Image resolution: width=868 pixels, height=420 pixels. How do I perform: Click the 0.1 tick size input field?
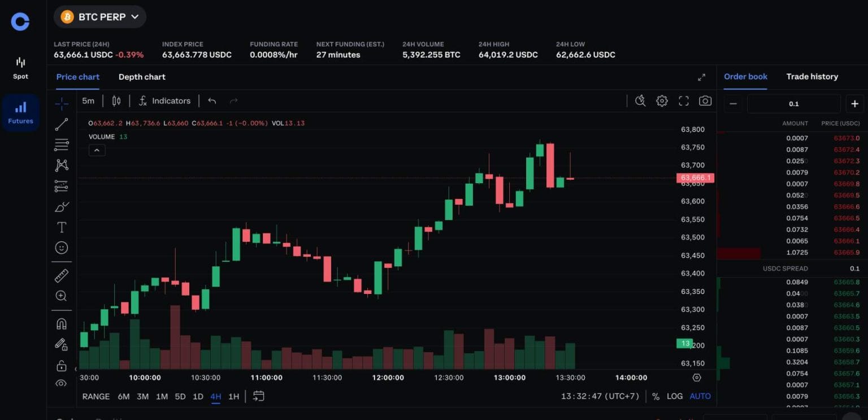point(793,103)
